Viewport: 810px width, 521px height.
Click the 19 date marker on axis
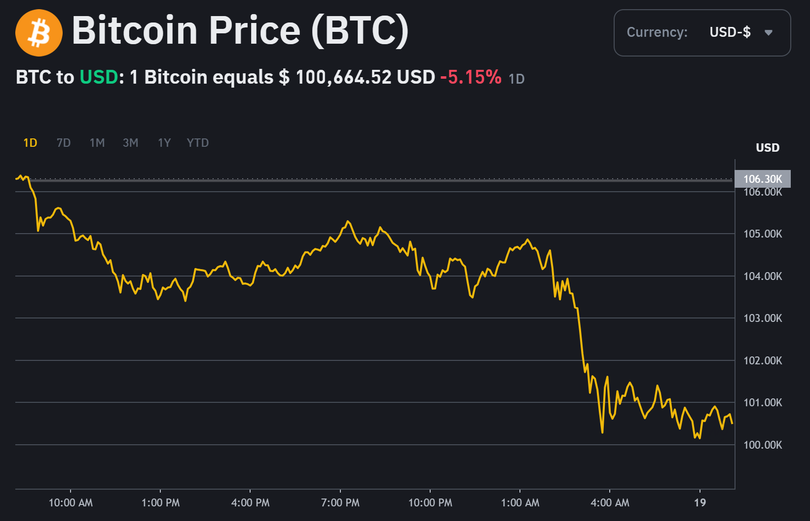point(701,502)
